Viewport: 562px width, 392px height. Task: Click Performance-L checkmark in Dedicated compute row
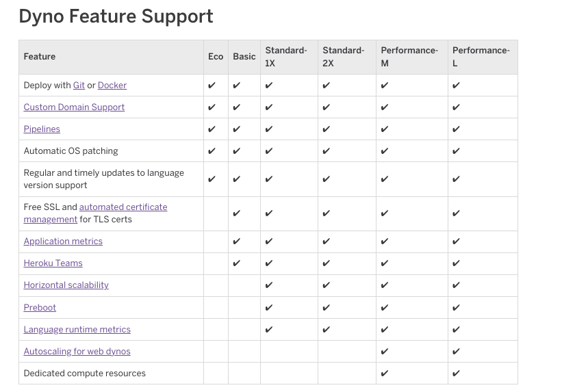pyautogui.click(x=456, y=373)
